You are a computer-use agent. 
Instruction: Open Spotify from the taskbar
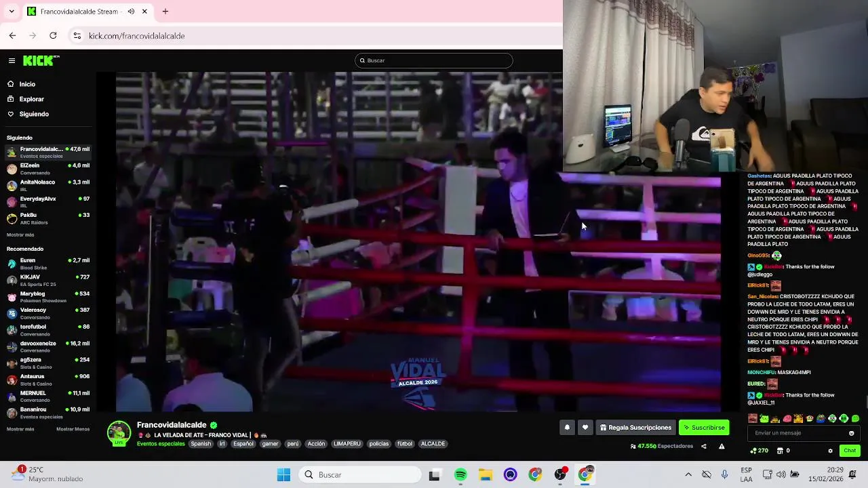[x=460, y=474]
